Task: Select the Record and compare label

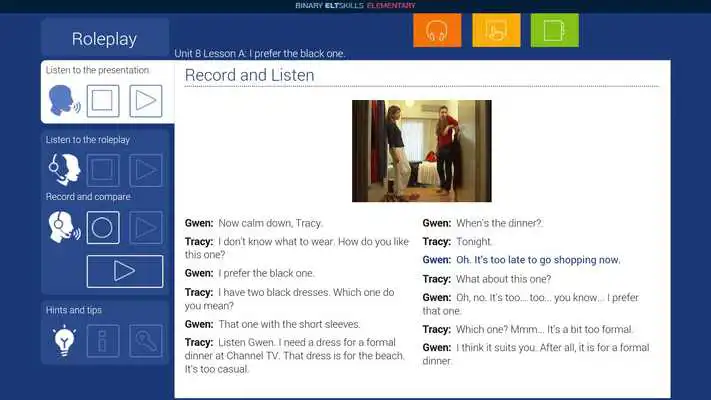Action: pyautogui.click(x=88, y=197)
